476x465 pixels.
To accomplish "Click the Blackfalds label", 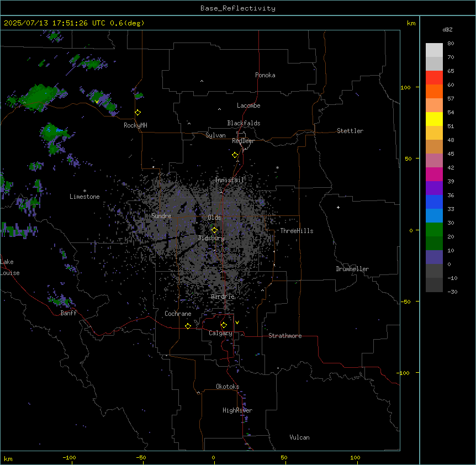I will [244, 123].
